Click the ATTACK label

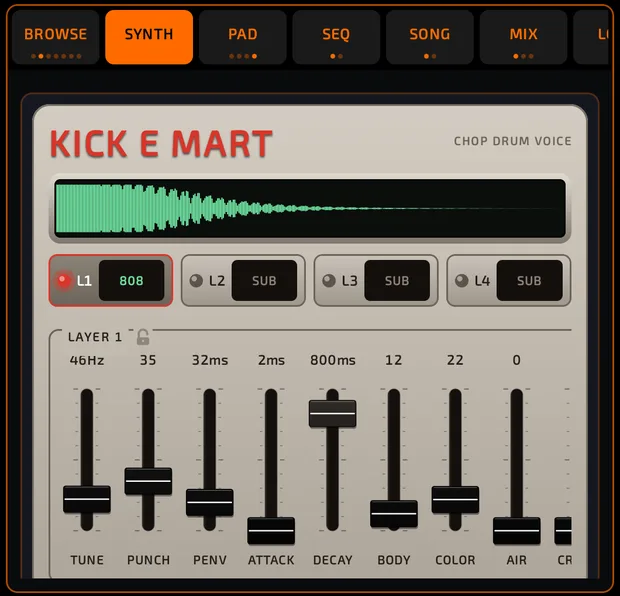271,560
